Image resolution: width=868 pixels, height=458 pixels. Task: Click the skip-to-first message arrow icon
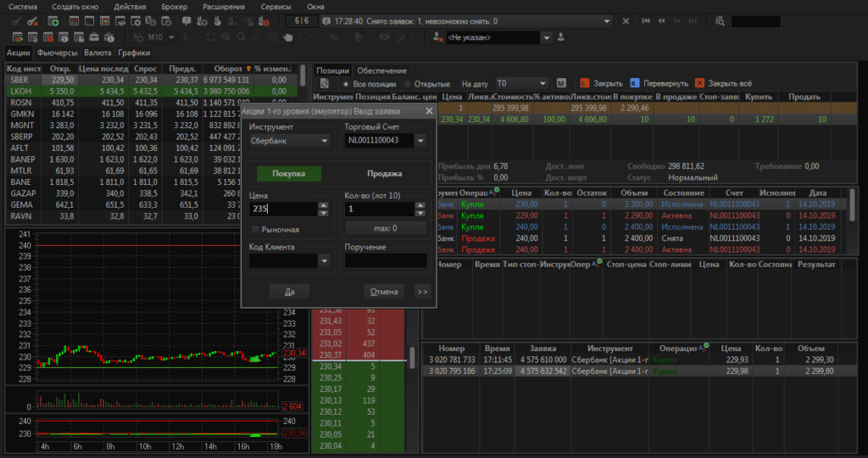coord(647,20)
